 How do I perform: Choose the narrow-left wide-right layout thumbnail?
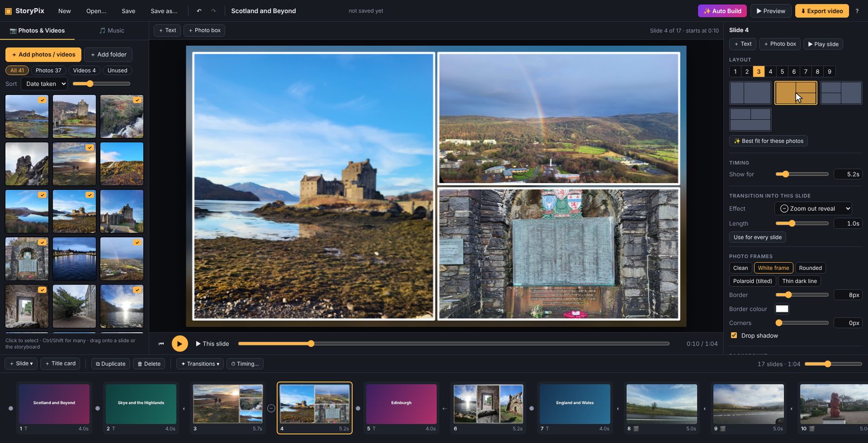[750, 93]
